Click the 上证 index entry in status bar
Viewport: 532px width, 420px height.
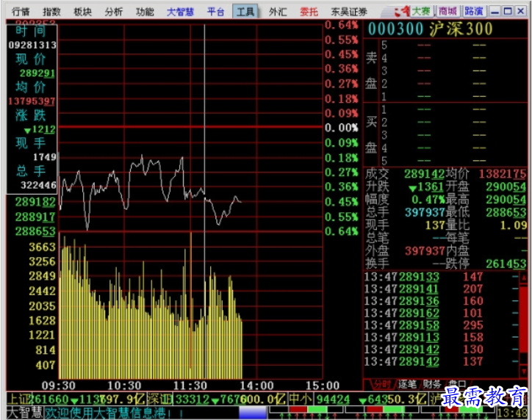tap(76, 399)
